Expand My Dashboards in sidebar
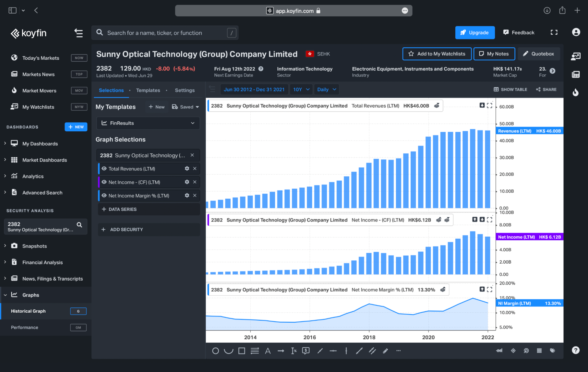This screenshot has width=588, height=372. tap(5, 143)
